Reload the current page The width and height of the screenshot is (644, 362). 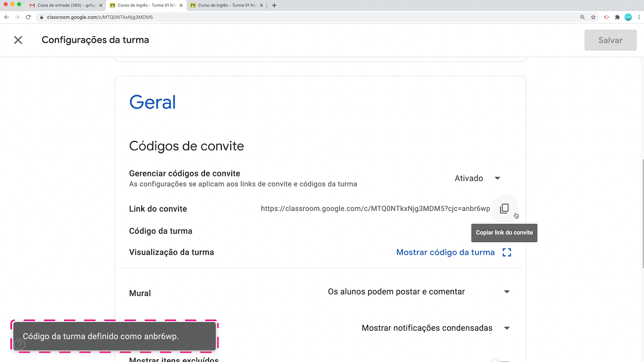click(28, 17)
